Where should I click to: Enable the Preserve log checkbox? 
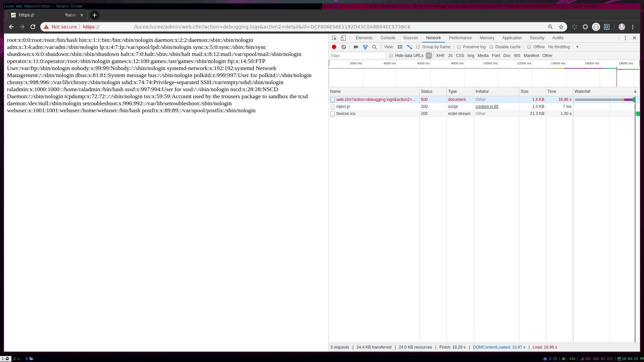pos(459,47)
